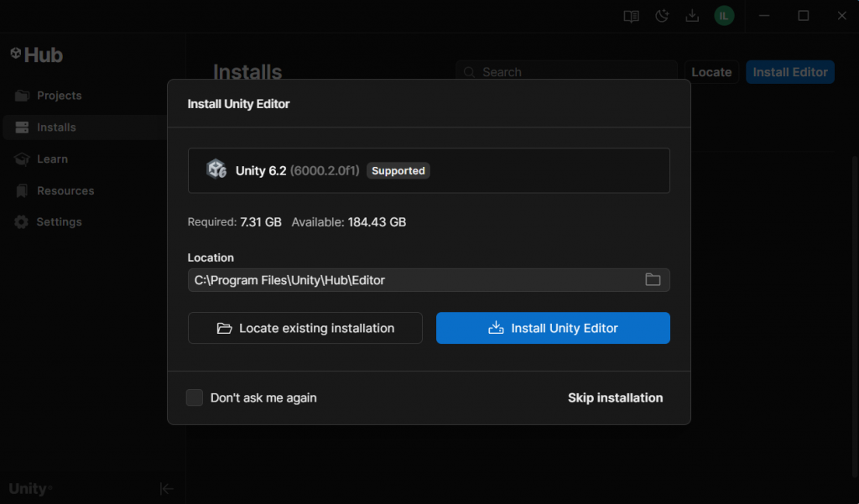Open the Unity manual book icon
859x504 pixels.
pos(631,17)
